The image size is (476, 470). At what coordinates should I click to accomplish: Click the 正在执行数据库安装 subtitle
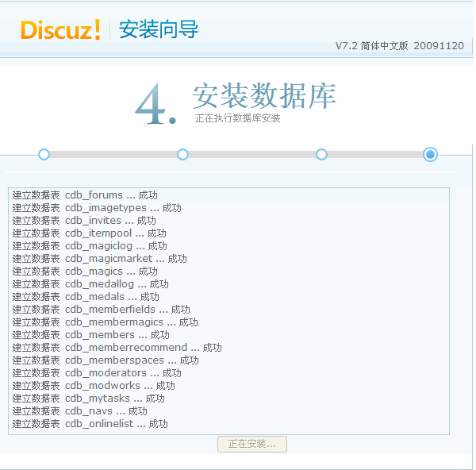pos(237,118)
